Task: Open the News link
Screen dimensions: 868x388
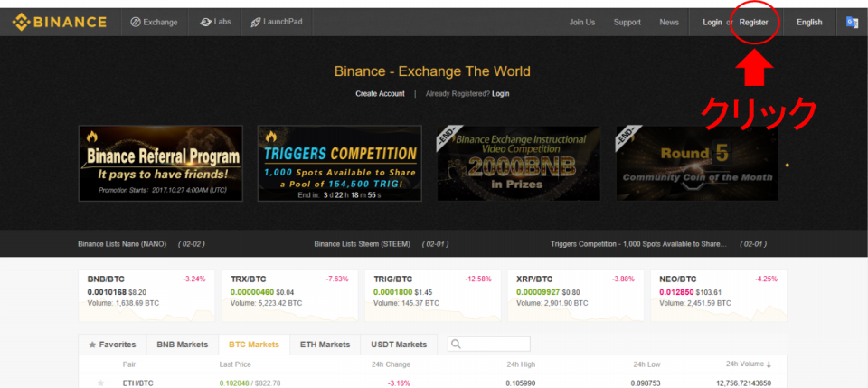Action: (669, 22)
